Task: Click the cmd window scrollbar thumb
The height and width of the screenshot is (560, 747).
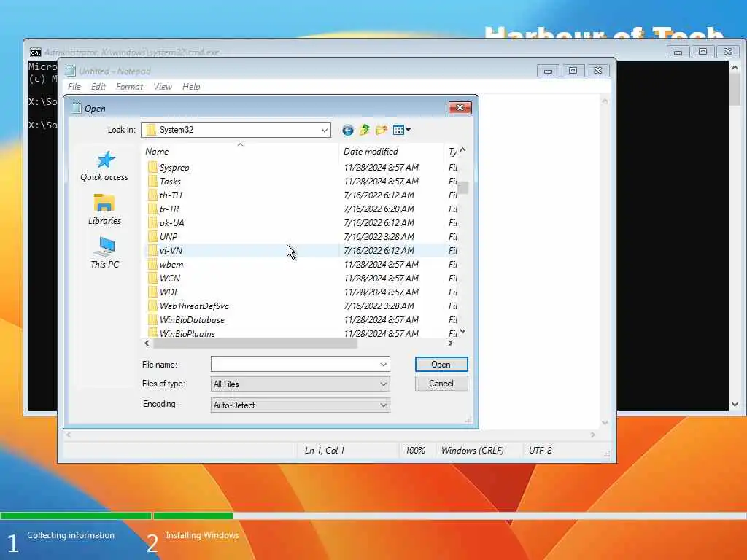Action: click(735, 89)
